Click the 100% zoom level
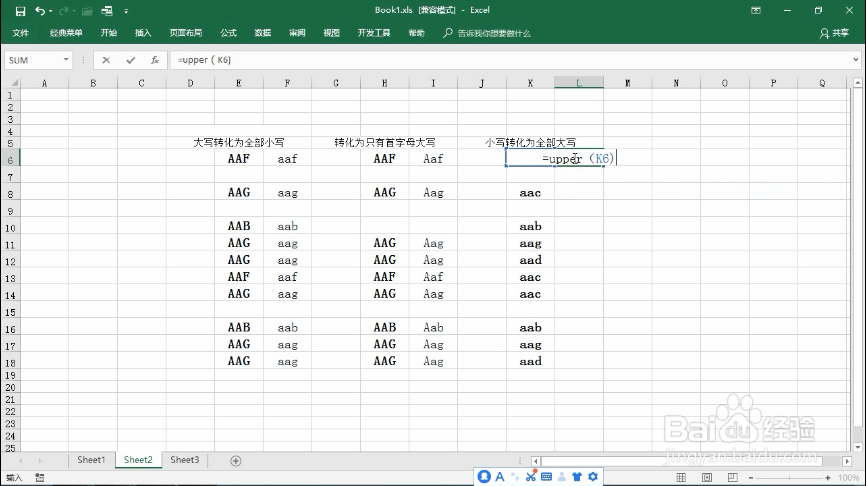 848,478
